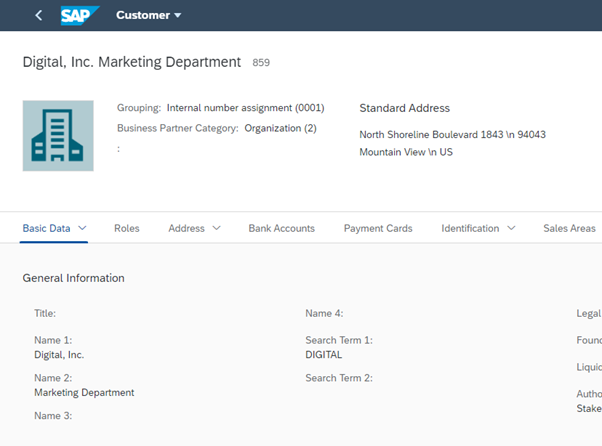The height and width of the screenshot is (446, 602).
Task: Expand the Identification tab chevron
Action: [x=511, y=228]
